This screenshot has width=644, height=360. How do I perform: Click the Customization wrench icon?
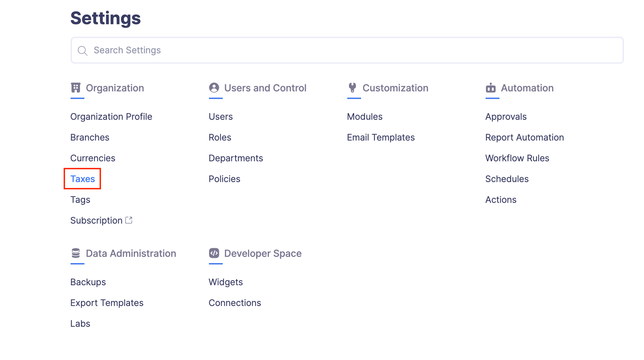pos(352,88)
